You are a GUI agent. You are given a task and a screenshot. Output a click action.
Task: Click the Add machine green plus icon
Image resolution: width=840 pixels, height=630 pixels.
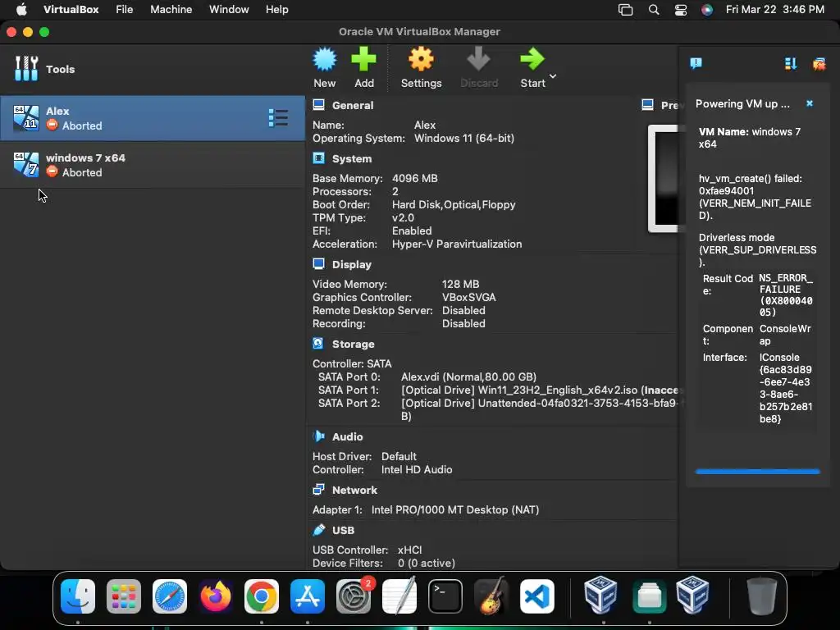click(x=363, y=59)
